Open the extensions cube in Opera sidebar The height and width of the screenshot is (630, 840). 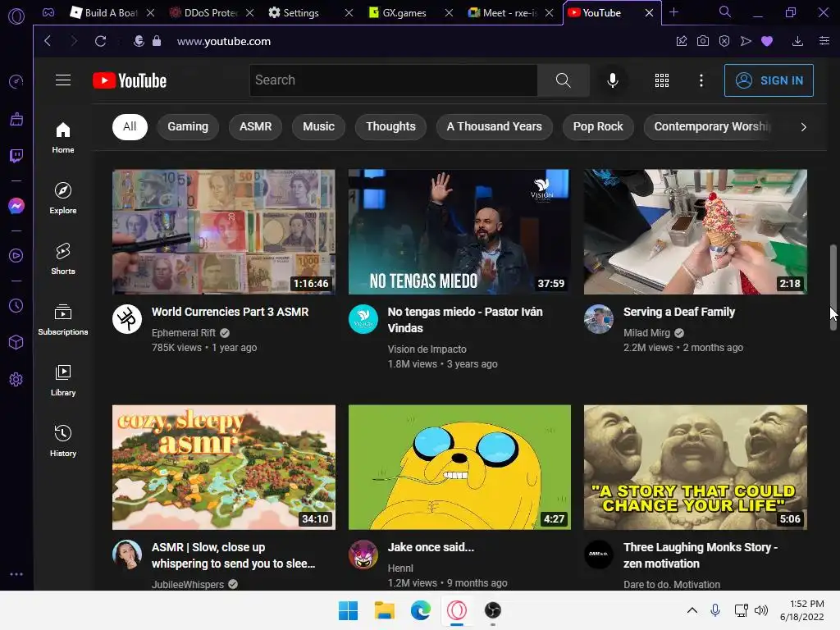tap(16, 342)
